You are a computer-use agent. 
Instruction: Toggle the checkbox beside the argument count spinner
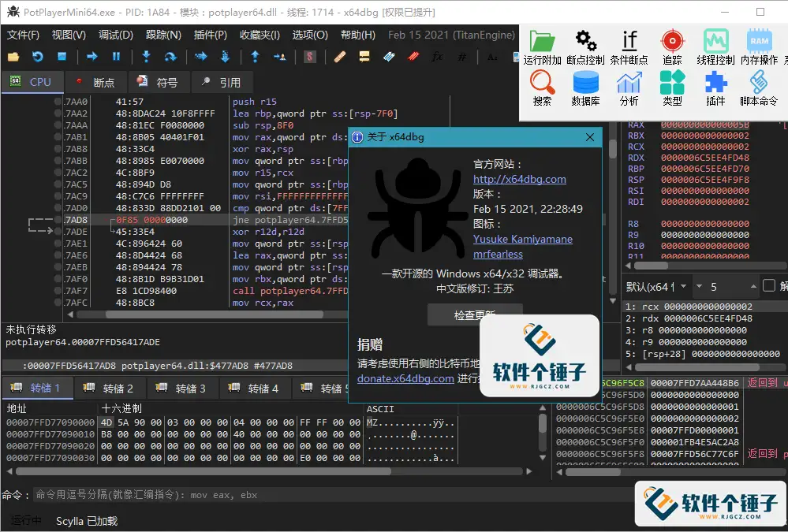click(x=769, y=286)
